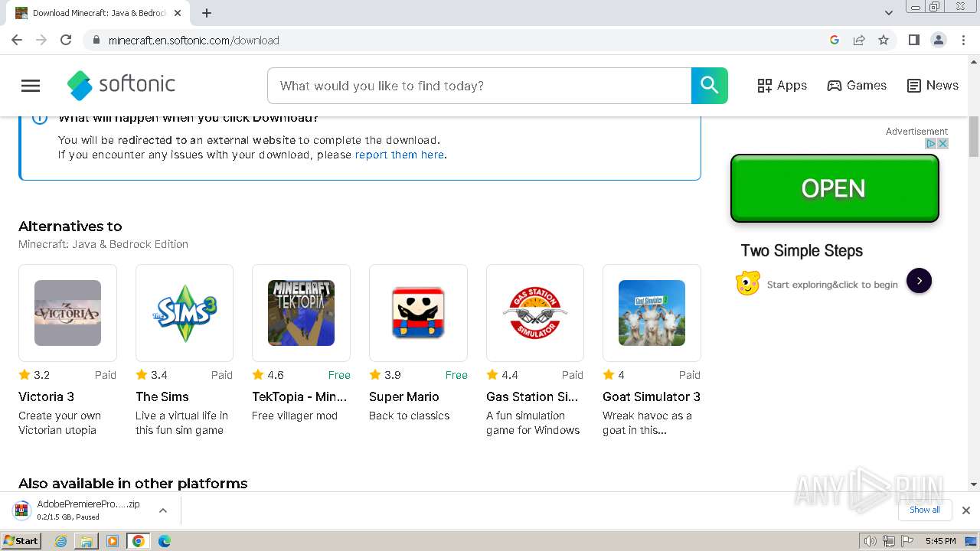Image resolution: width=980 pixels, height=551 pixels.
Task: Close the advertisement with the X icon
Action: pos(943,143)
